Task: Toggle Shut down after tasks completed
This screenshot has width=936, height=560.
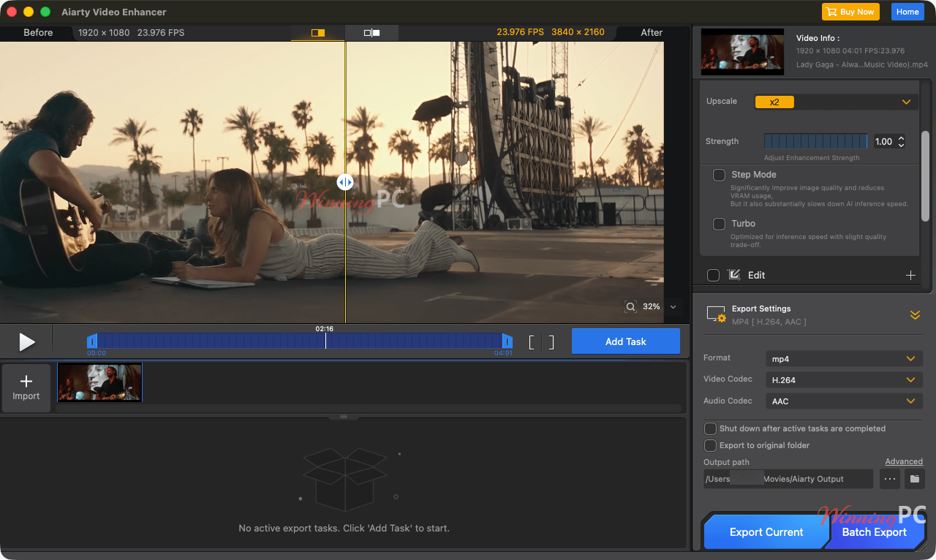Action: pyautogui.click(x=710, y=428)
